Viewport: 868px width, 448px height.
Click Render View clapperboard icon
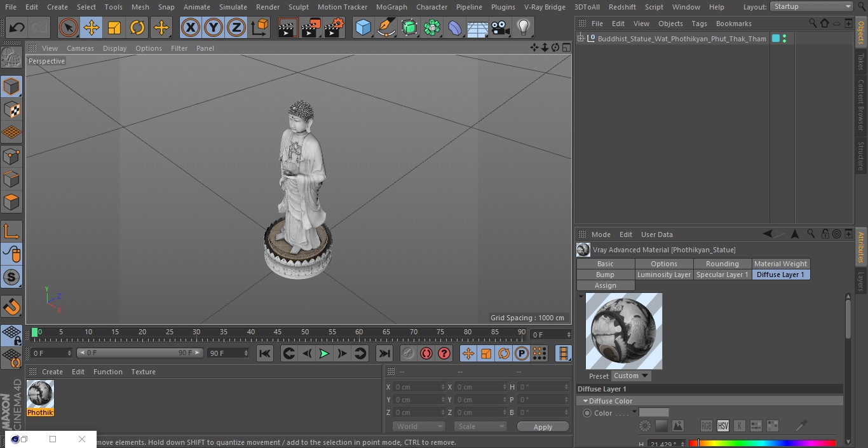288,27
